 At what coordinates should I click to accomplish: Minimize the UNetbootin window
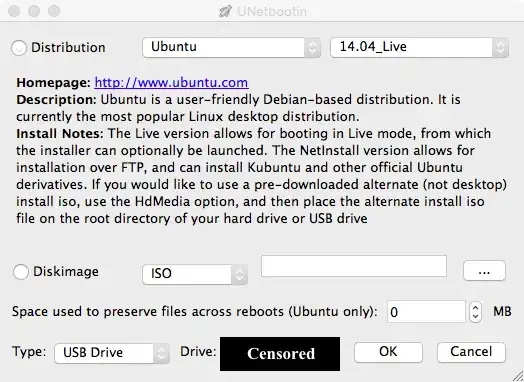pyautogui.click(x=34, y=11)
